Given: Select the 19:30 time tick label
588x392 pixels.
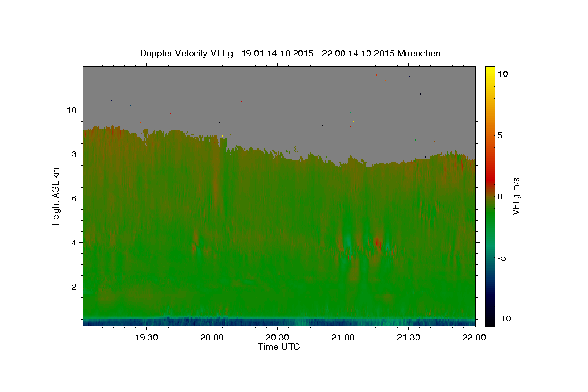Looking at the screenshot, I should 146,338.
